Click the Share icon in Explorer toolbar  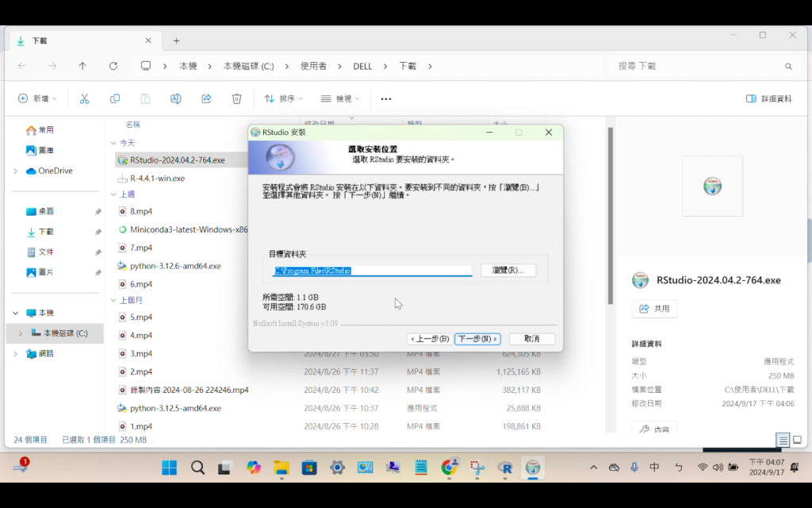pyautogui.click(x=206, y=98)
